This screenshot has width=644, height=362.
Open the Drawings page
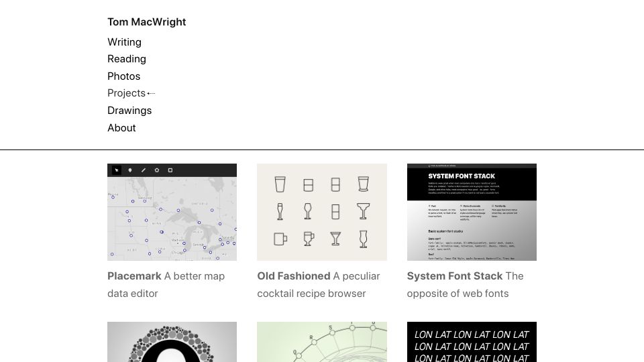click(129, 111)
